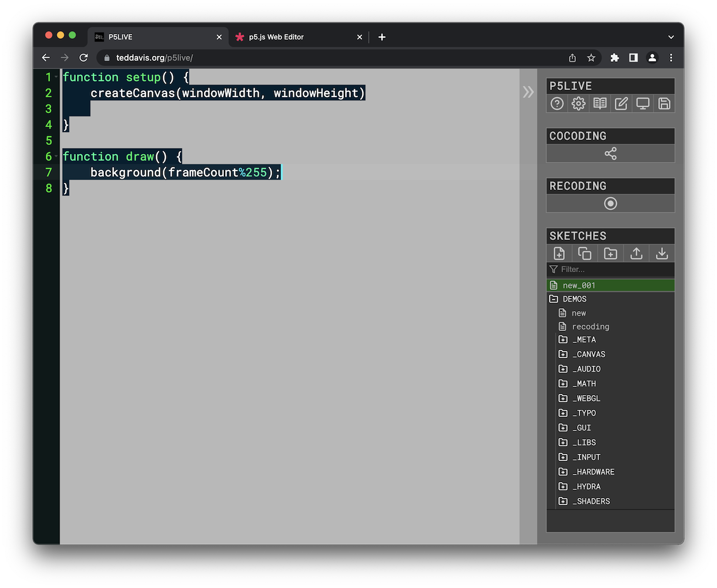This screenshot has width=717, height=588.
Task: Go back in browser history
Action: click(x=46, y=58)
